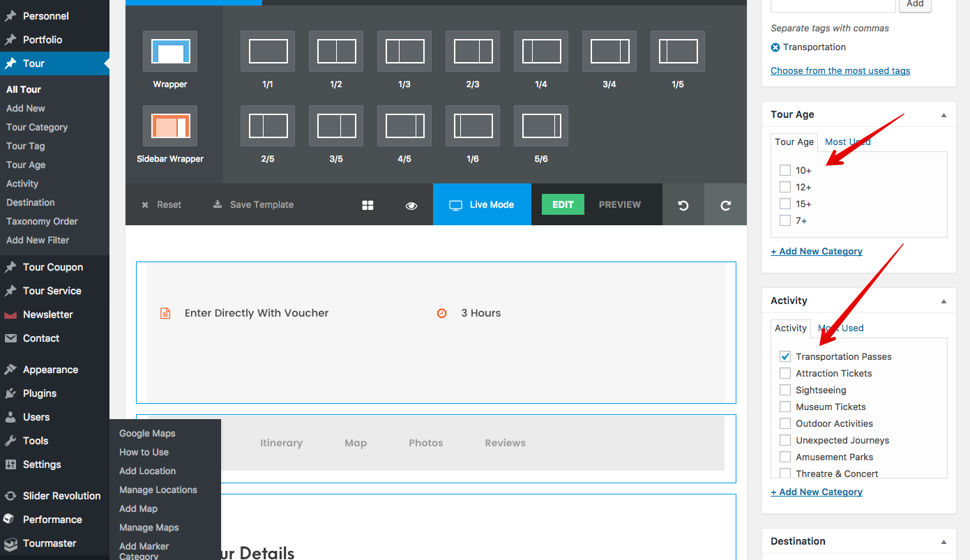Toggle the eye visibility icon
Screen dimensions: 970x560
pos(411,206)
